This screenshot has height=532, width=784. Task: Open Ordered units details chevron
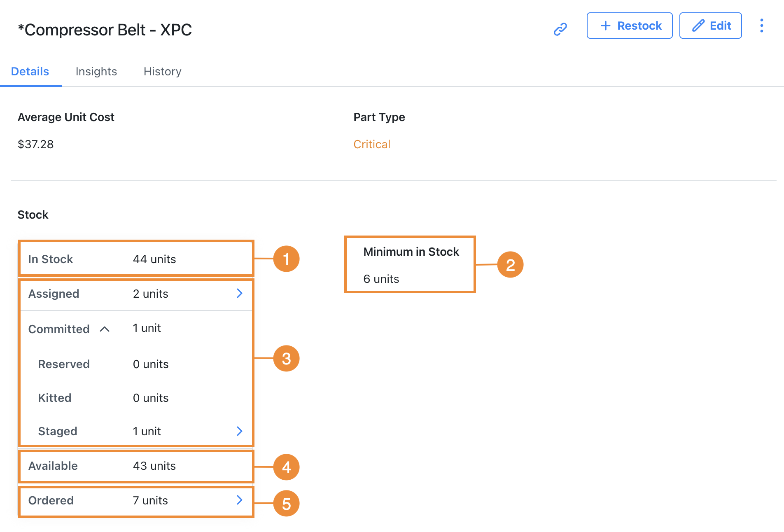pyautogui.click(x=240, y=500)
